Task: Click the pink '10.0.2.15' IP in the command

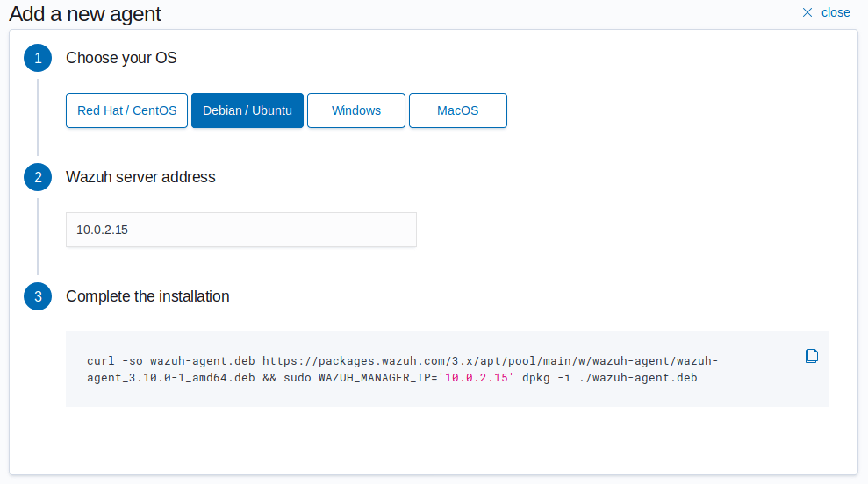Action: tap(477, 378)
